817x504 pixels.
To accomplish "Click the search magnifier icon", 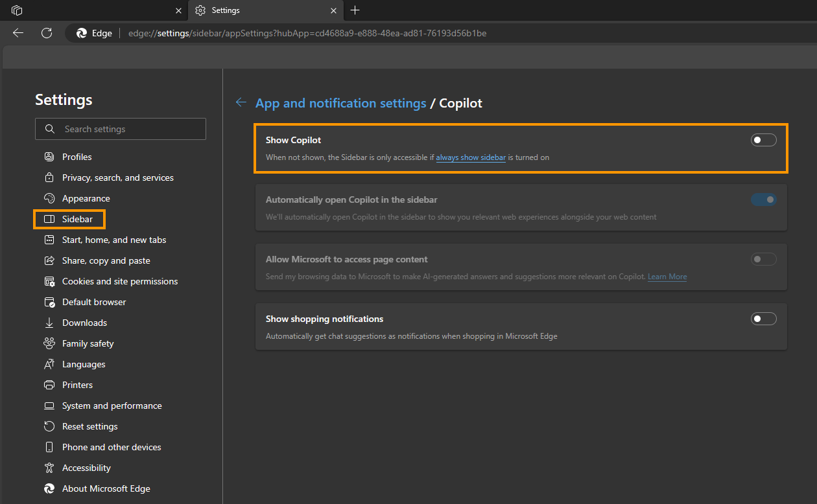I will tap(50, 129).
